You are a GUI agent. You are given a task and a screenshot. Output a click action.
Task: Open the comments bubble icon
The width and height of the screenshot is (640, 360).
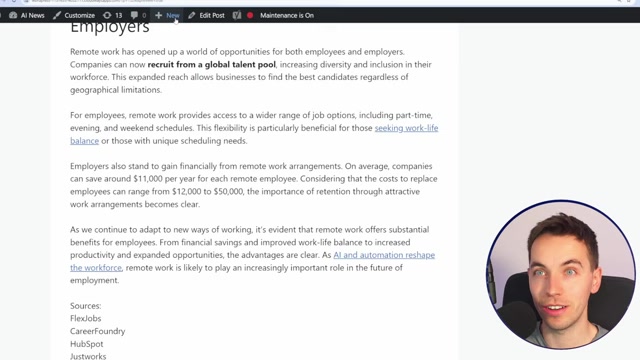[134, 16]
